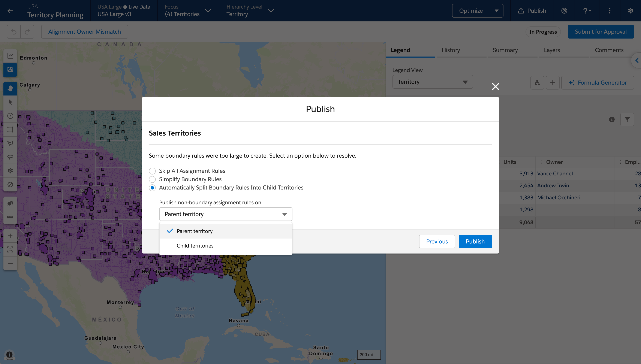Select the rectangle selection tool

tap(10, 130)
